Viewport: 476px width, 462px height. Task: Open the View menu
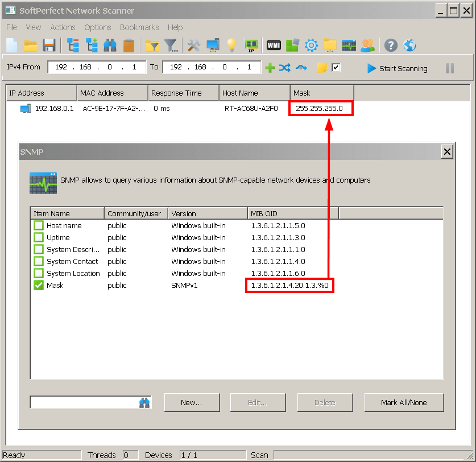coord(34,27)
